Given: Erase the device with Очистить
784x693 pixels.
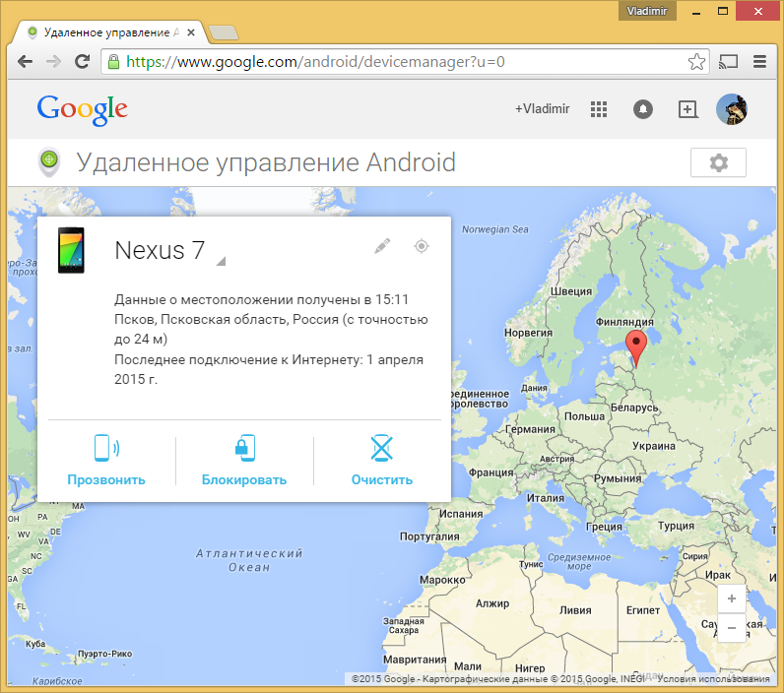Looking at the screenshot, I should click(x=382, y=461).
